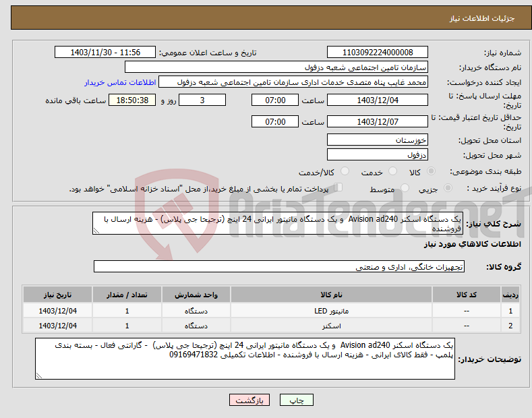
Task: Click استان محل تحویل label
Action: (490, 140)
